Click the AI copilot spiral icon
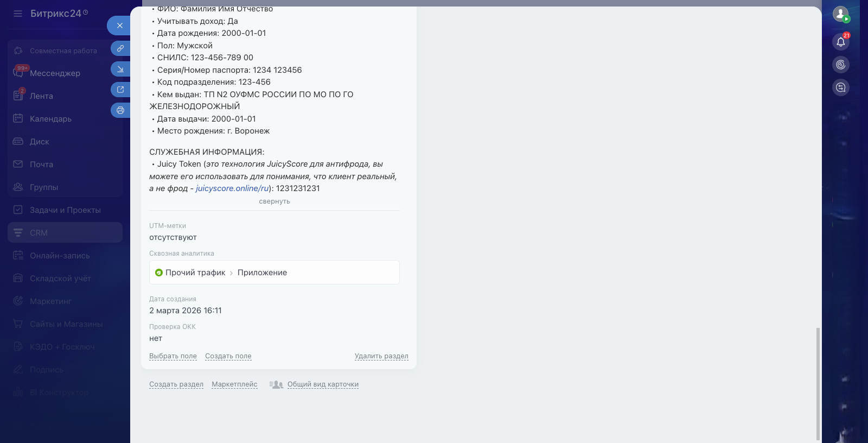This screenshot has width=868, height=443. (x=840, y=65)
